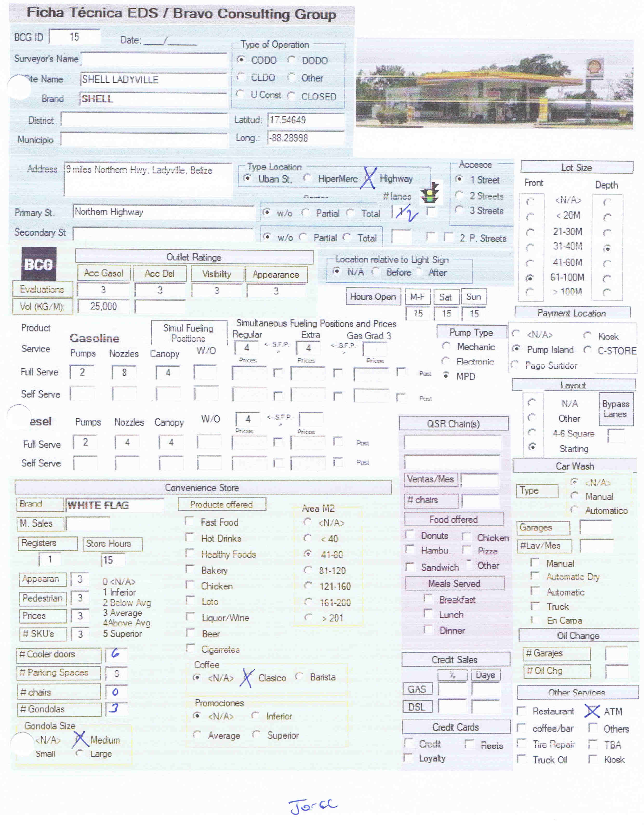Select Automatico car wash type

point(574,510)
